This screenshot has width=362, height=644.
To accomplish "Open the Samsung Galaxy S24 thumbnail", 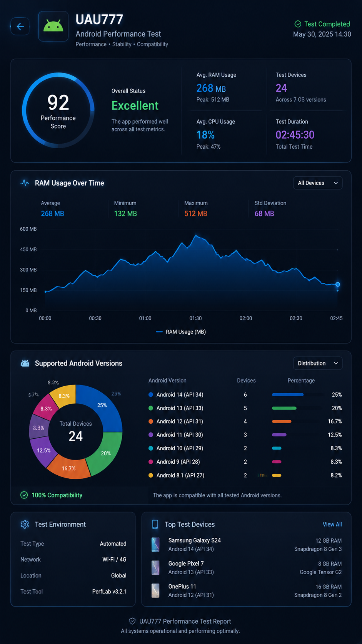I will [155, 545].
